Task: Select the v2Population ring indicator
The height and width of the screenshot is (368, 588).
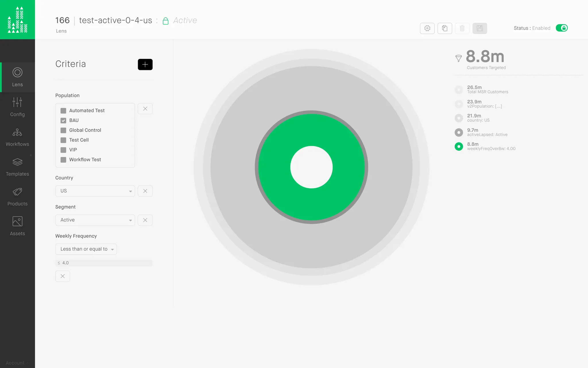Action: (459, 104)
